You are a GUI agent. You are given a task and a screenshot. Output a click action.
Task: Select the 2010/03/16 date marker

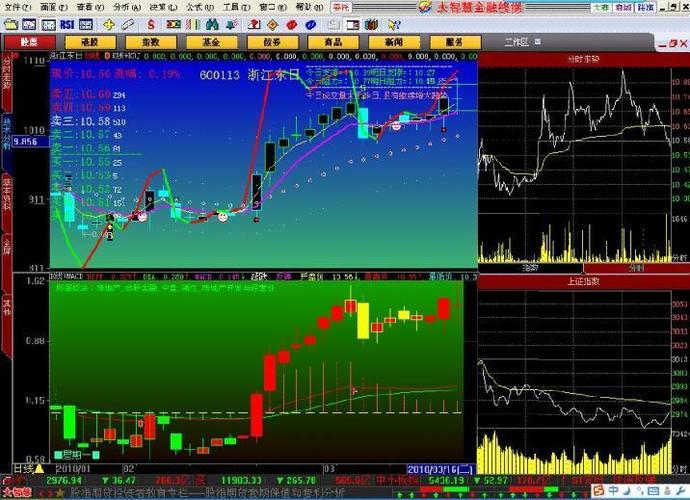tap(440, 469)
